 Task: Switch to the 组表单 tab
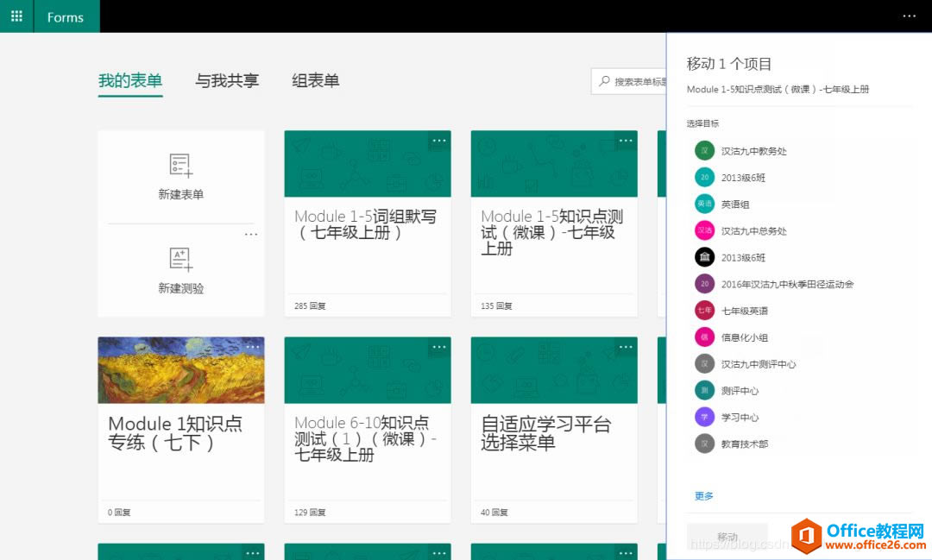pos(316,79)
